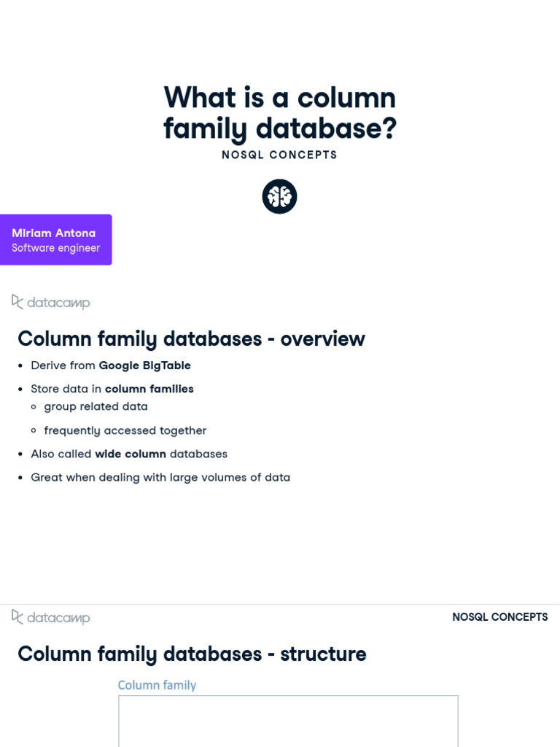
Task: Click the datacamp logo beside the NOSQL CONCEPTS header
Action: coord(50,617)
